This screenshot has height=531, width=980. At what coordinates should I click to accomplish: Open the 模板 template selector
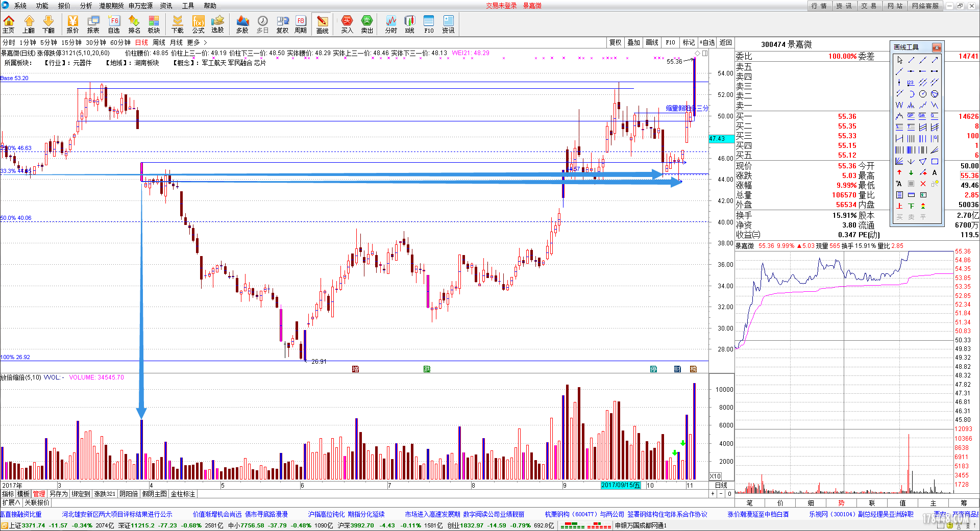tap(23, 494)
